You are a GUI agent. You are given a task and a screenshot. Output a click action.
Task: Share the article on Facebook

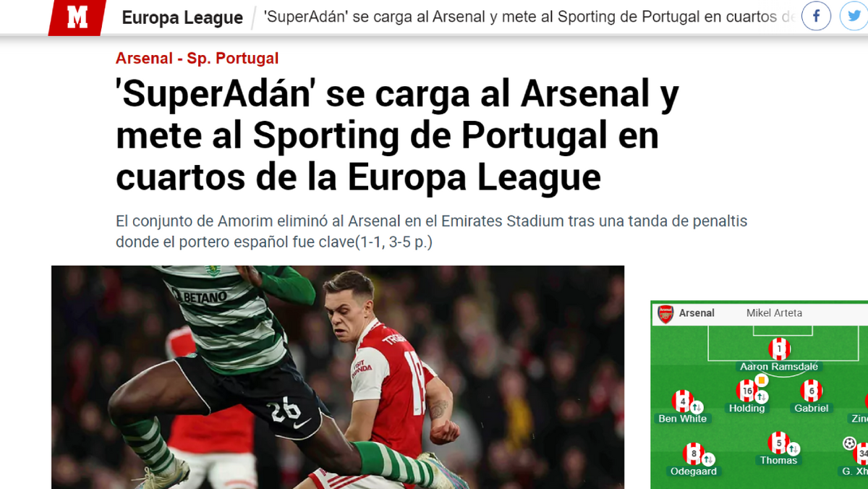point(816,17)
